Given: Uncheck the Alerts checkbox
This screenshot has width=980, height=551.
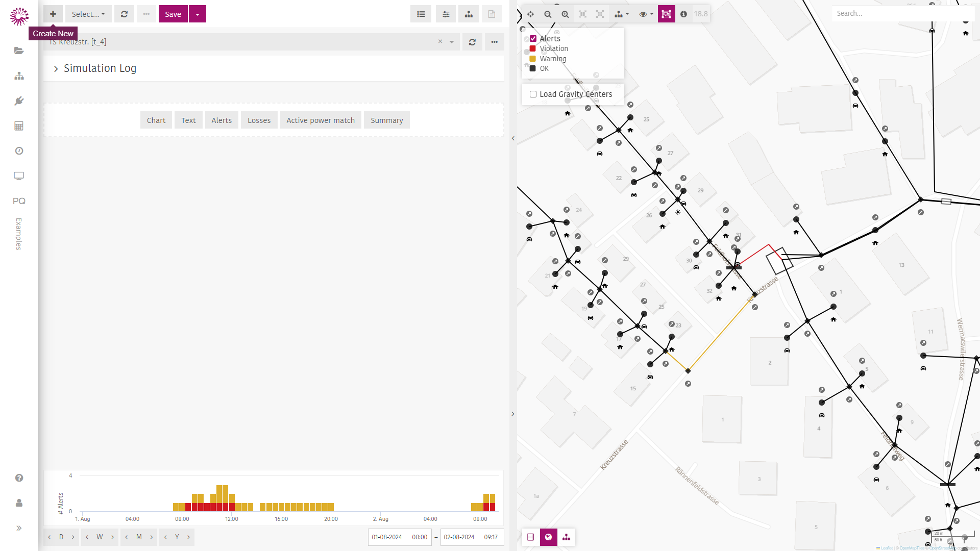Looking at the screenshot, I should (533, 39).
